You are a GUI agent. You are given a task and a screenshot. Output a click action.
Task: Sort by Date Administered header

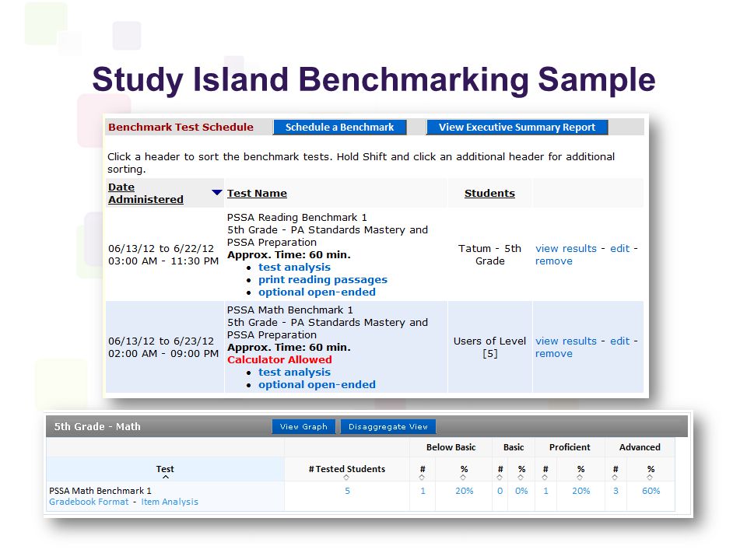click(146, 194)
